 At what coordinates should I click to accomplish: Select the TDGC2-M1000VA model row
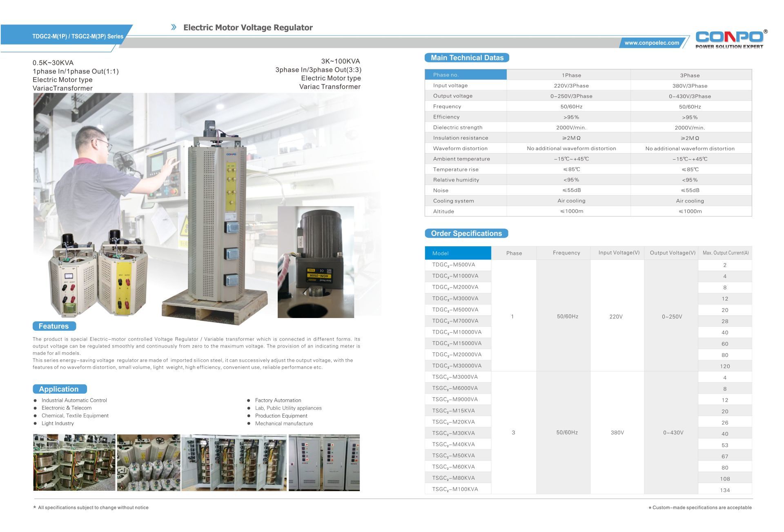coord(458,276)
